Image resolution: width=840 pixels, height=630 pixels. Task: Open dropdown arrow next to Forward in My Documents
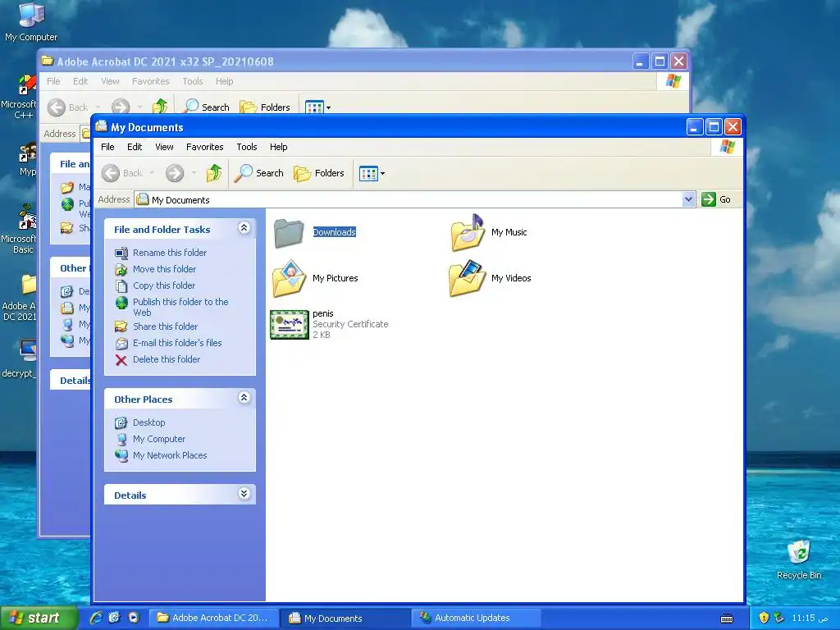[194, 173]
